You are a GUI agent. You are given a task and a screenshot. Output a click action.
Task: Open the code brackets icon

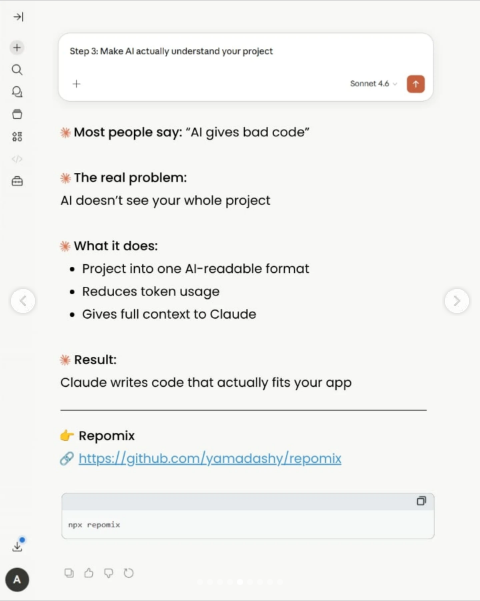tap(17, 159)
